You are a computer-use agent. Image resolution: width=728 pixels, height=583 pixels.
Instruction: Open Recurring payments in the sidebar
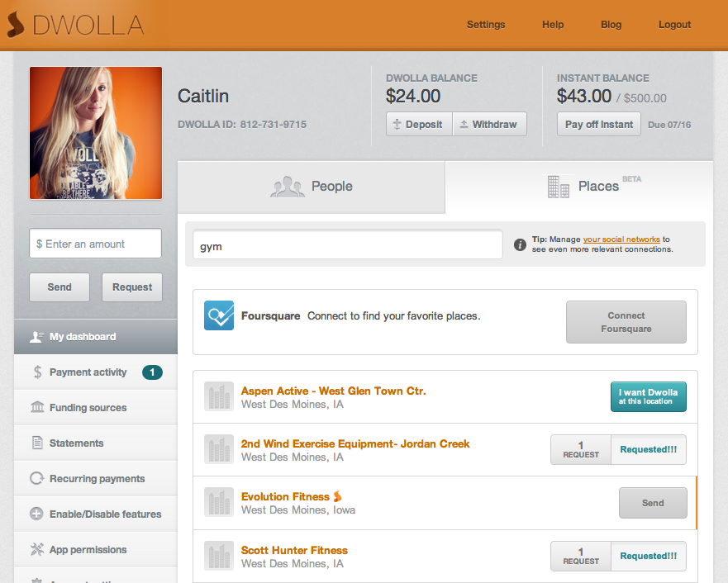point(96,478)
